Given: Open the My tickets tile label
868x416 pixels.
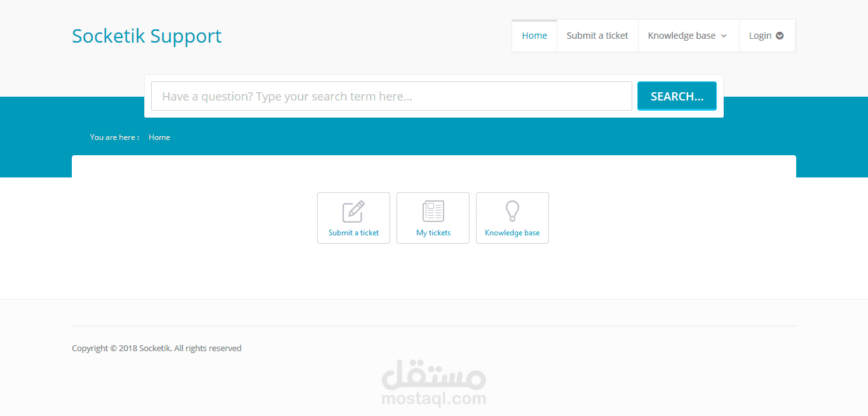Looking at the screenshot, I should point(433,233).
